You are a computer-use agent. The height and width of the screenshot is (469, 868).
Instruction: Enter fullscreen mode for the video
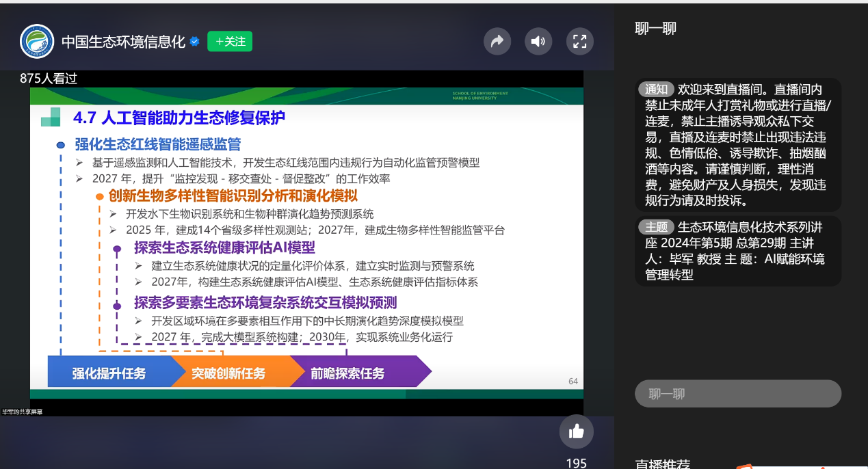tap(579, 42)
